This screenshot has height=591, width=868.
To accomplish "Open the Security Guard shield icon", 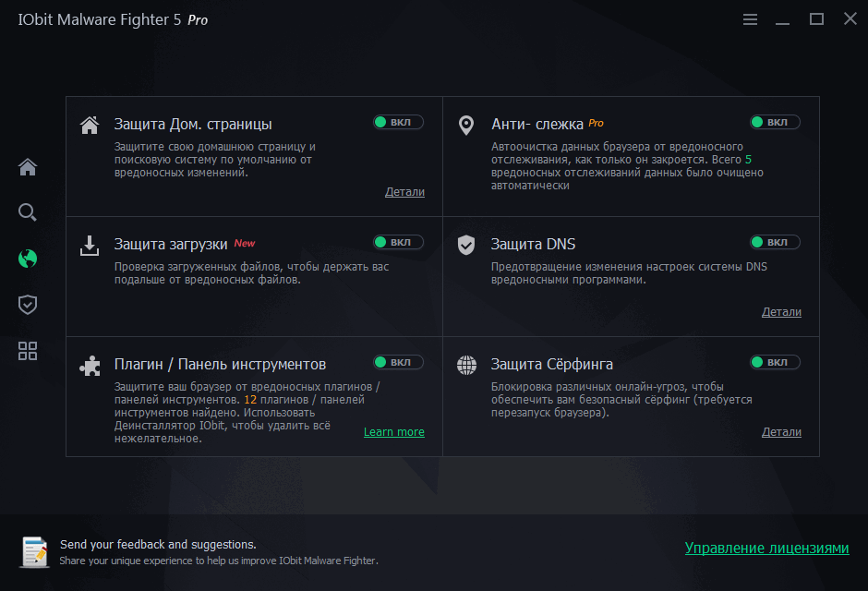I will coord(27,304).
